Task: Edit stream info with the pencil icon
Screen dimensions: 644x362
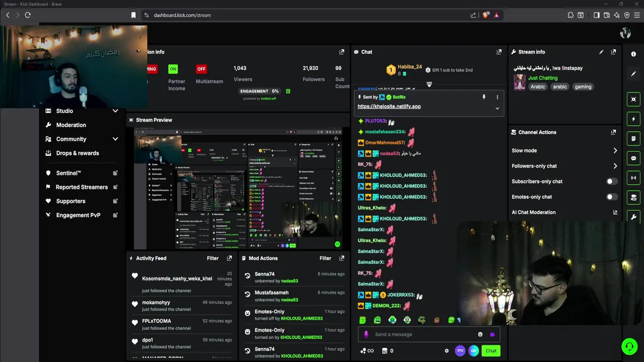Action: tap(601, 52)
